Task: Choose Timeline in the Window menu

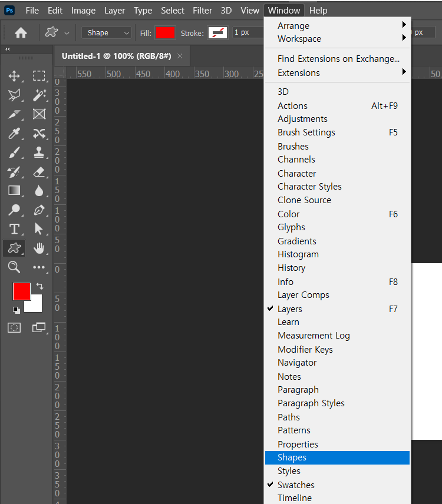Action: pos(337,498)
